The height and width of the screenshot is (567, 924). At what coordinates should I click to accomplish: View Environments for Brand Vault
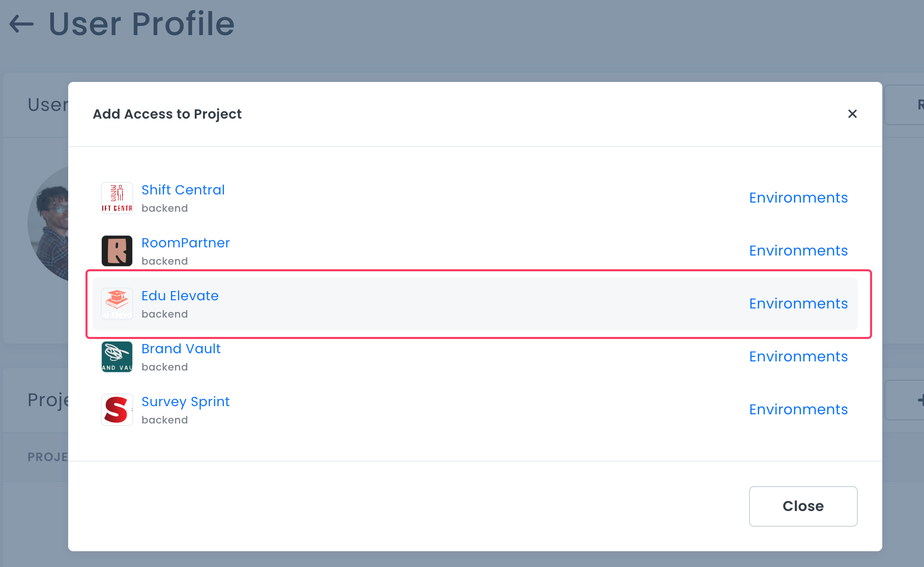pos(798,356)
